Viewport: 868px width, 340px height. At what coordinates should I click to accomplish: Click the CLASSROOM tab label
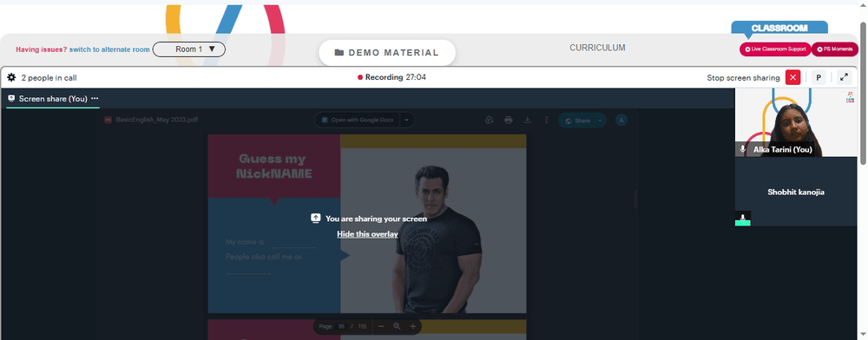(x=779, y=29)
